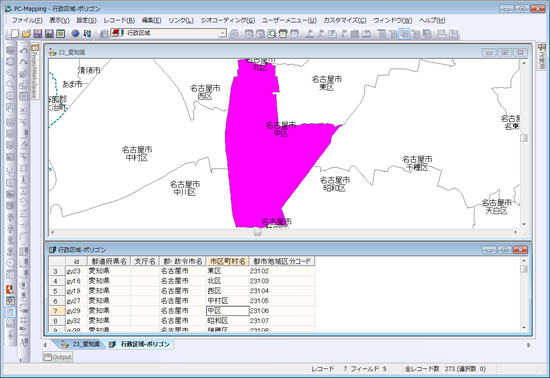Click the blue globe toolbar icon
This screenshot has width=550, height=378.
(x=75, y=33)
